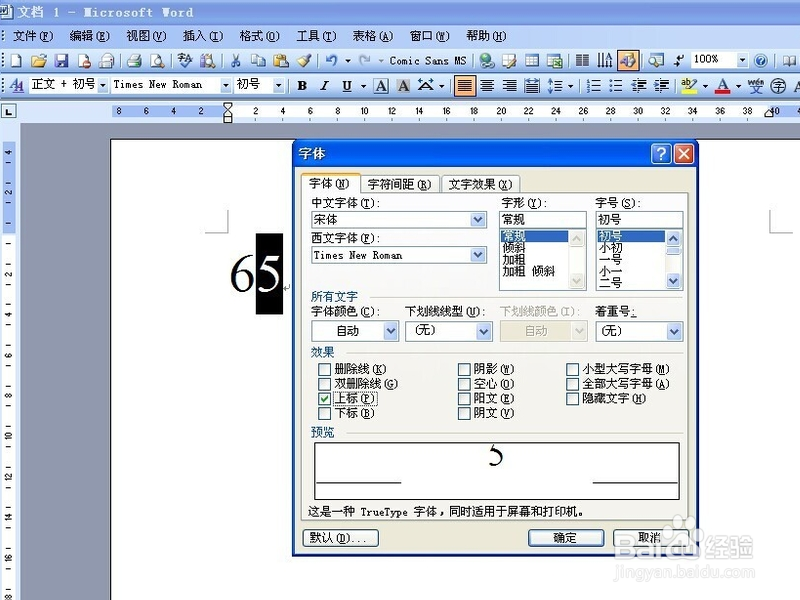Apply underline formatting

point(347,85)
